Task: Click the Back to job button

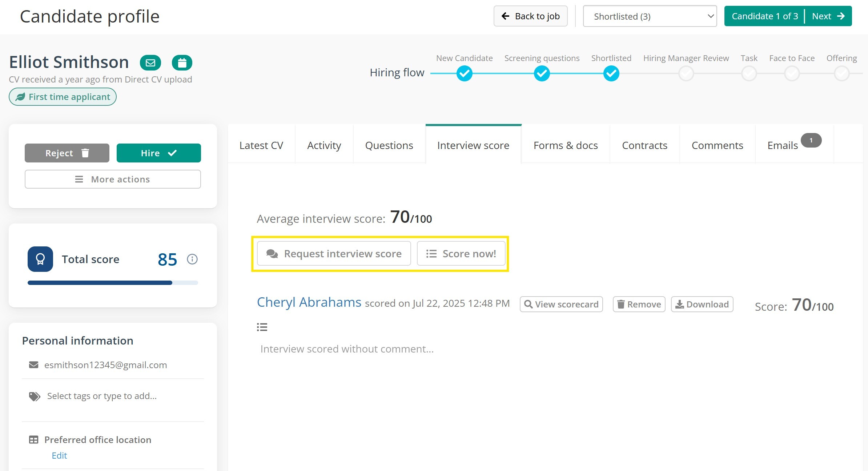Action: (530, 16)
